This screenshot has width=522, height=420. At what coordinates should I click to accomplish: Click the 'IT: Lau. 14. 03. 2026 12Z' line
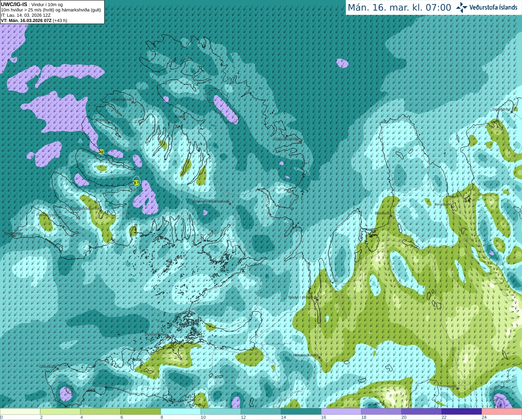tap(26, 15)
